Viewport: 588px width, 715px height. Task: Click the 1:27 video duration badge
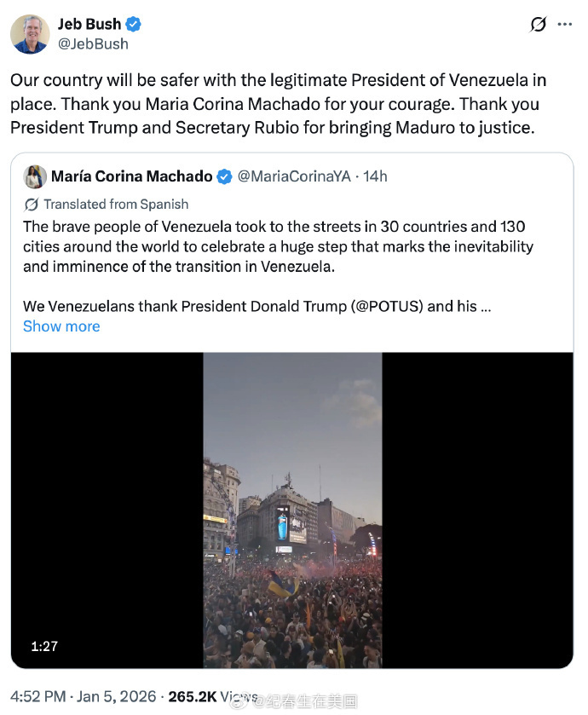click(x=44, y=646)
